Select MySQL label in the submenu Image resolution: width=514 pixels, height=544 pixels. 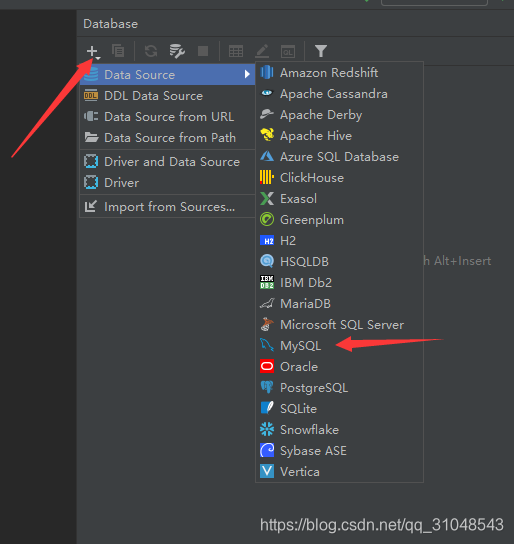click(x=300, y=346)
